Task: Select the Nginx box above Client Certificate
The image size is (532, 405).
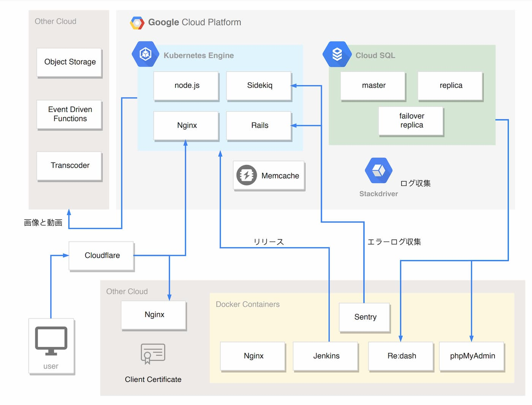Action: [x=154, y=315]
